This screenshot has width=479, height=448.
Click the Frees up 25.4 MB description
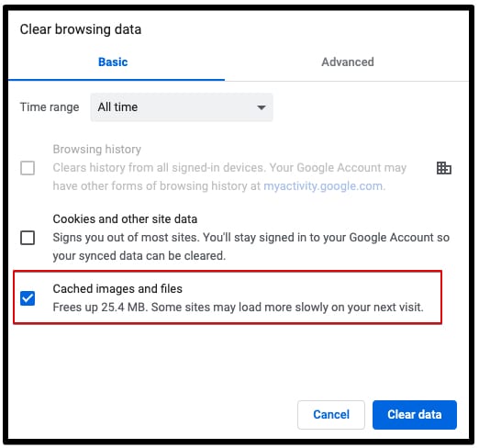coord(238,308)
